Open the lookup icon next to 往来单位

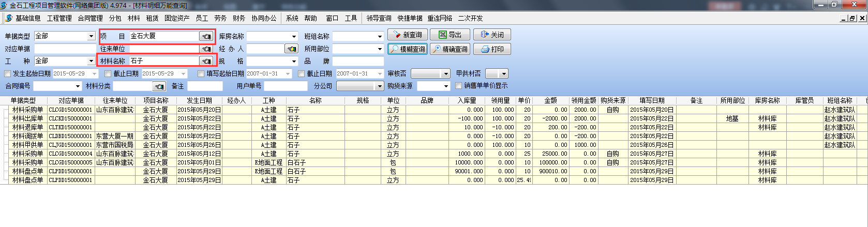(x=206, y=49)
